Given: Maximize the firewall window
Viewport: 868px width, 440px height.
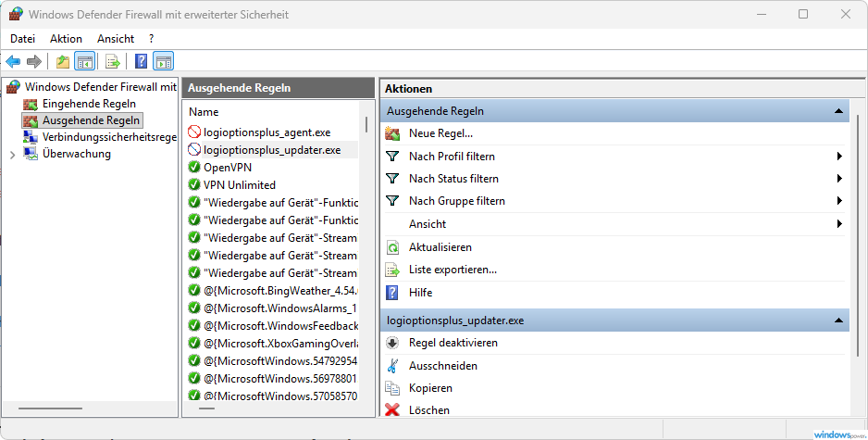Looking at the screenshot, I should (x=803, y=14).
